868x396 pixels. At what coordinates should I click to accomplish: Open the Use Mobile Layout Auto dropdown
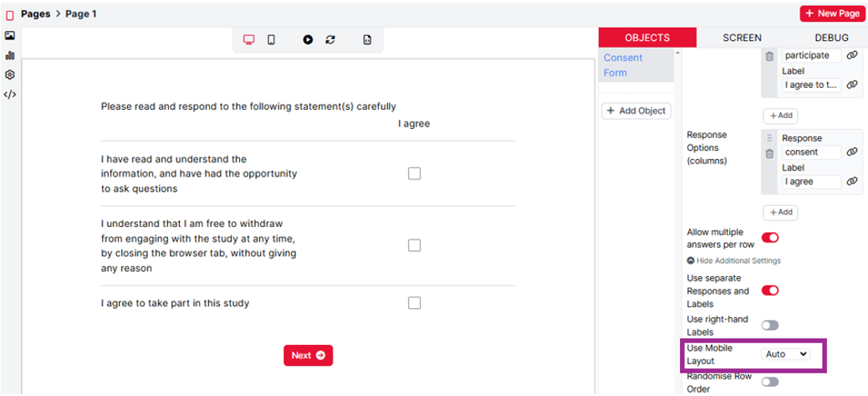tap(785, 354)
